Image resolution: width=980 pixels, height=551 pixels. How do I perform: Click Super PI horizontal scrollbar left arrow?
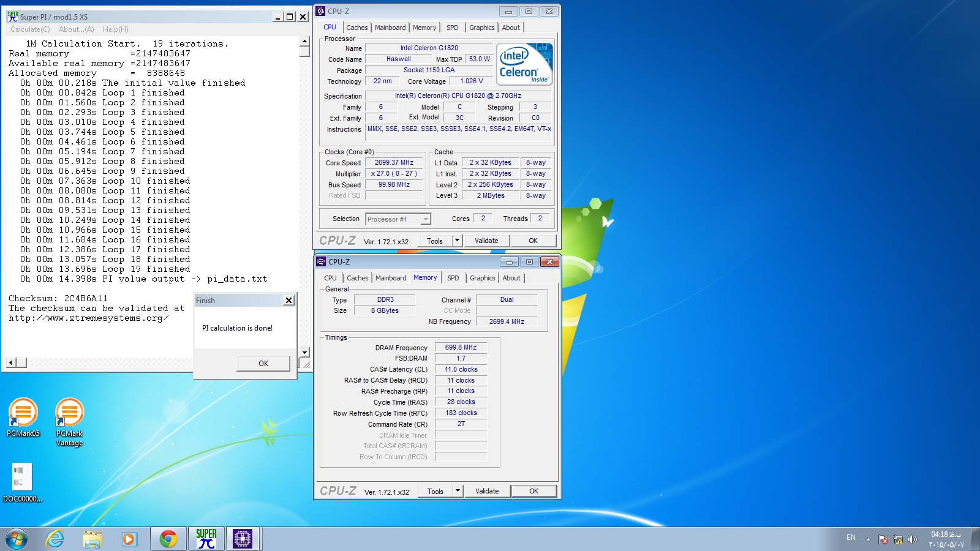[x=11, y=362]
